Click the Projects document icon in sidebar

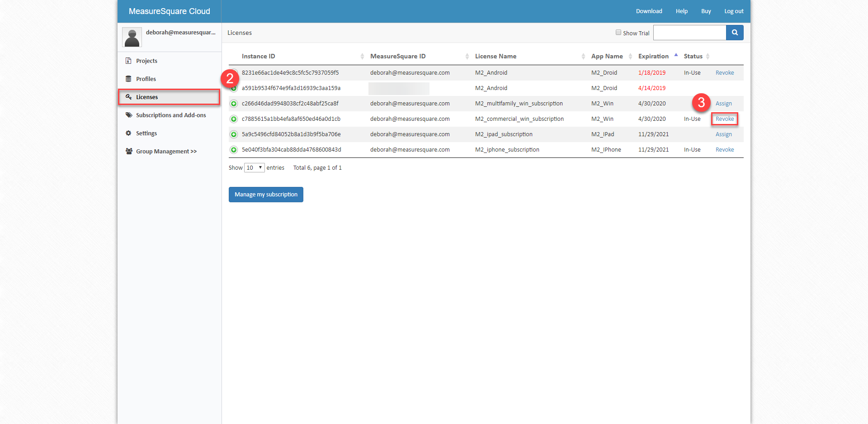128,61
